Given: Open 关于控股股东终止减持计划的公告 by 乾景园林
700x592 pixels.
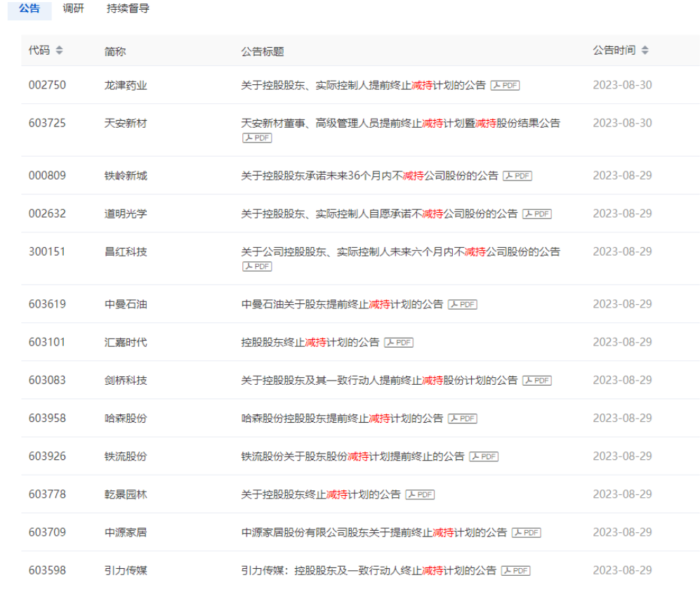Looking at the screenshot, I should pyautogui.click(x=321, y=494).
